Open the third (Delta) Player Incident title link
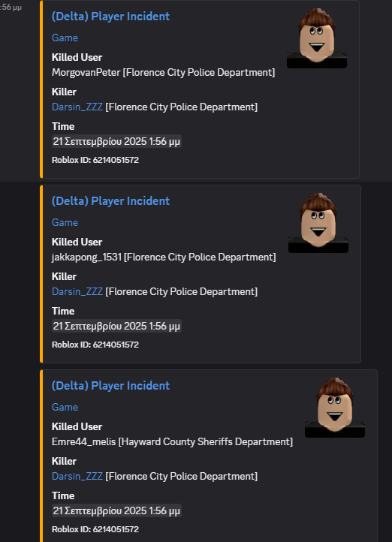The width and height of the screenshot is (392, 542). pyautogui.click(x=110, y=385)
